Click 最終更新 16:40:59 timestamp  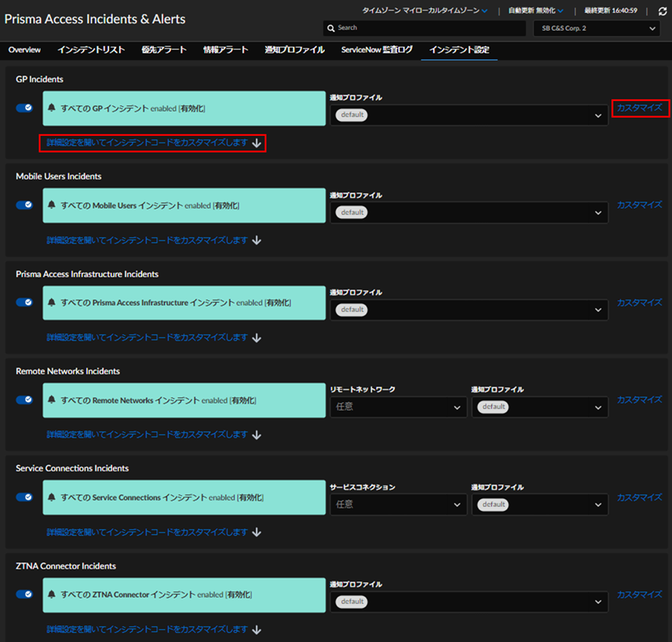pyautogui.click(x=611, y=11)
